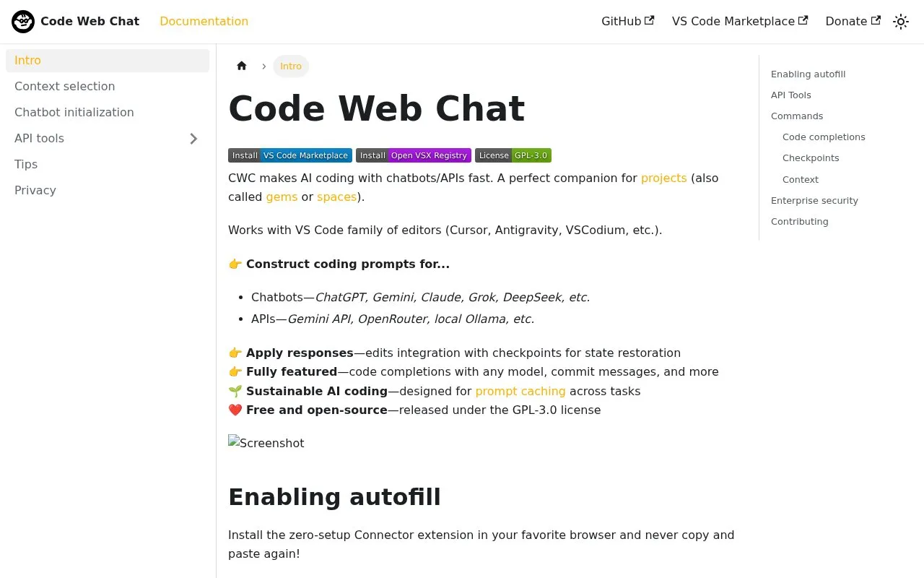The height and width of the screenshot is (578, 924).
Task: Jump to Commands in table of contents
Action: pyautogui.click(x=797, y=116)
